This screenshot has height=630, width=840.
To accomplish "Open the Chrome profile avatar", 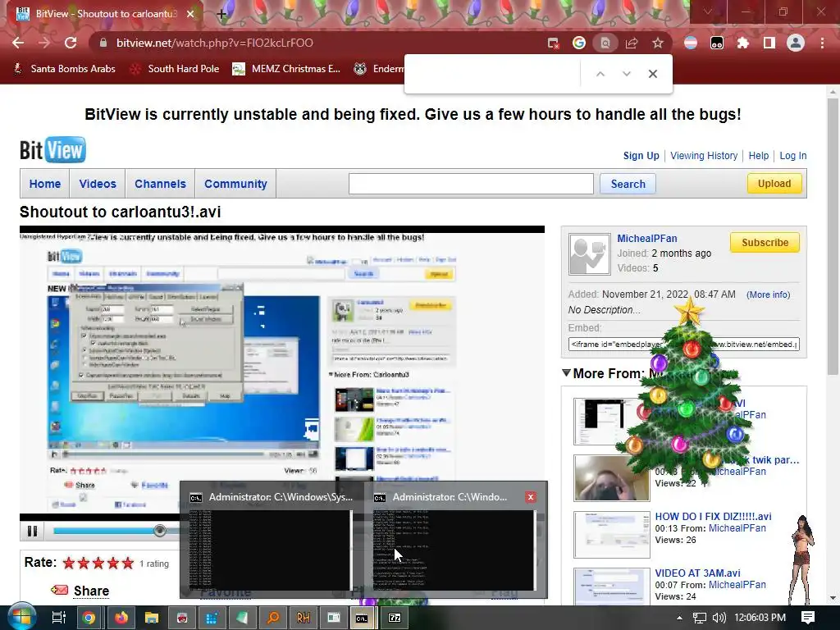I will (796, 43).
